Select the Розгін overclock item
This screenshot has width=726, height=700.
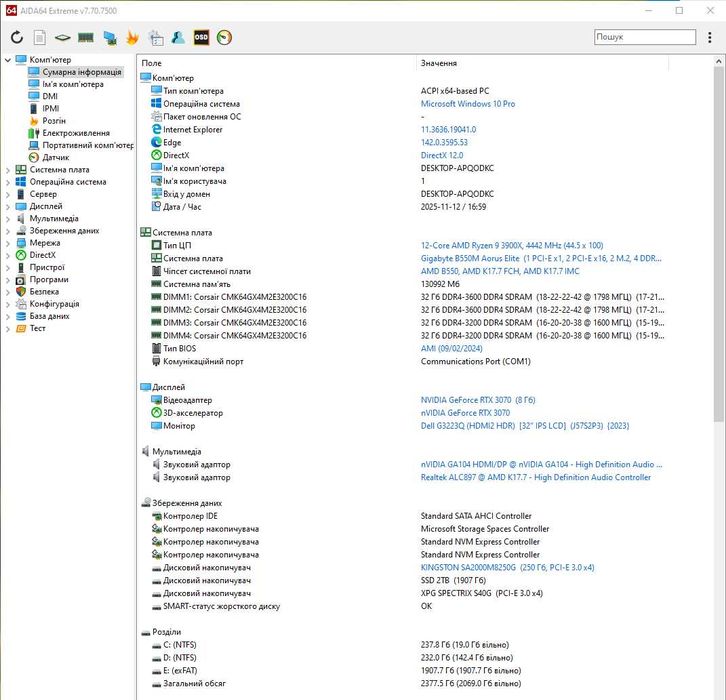(54, 120)
